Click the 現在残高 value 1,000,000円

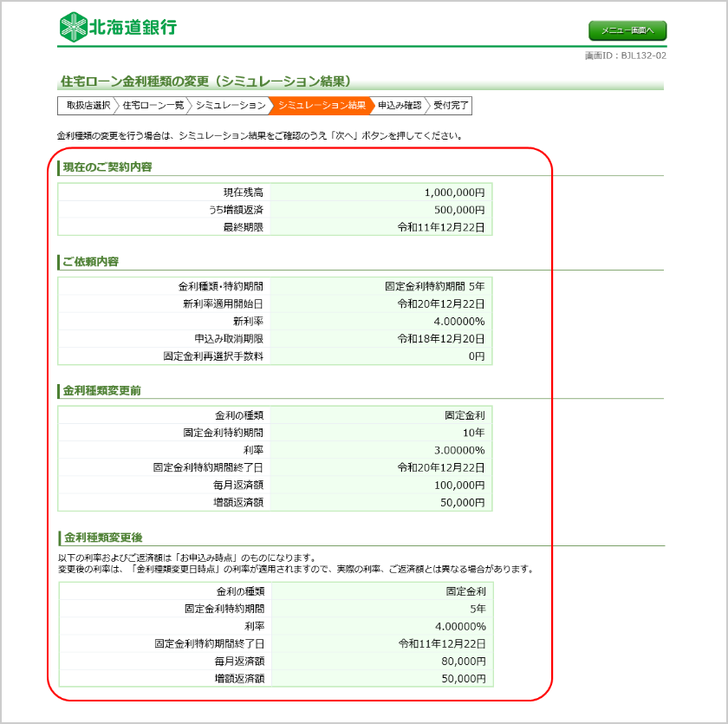click(x=454, y=192)
